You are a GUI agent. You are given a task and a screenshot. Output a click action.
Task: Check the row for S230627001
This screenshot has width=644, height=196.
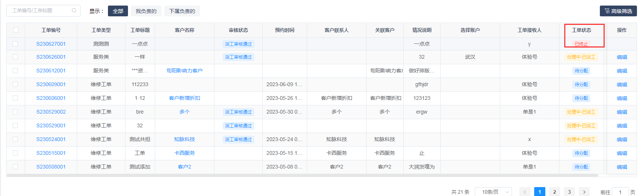pos(15,44)
